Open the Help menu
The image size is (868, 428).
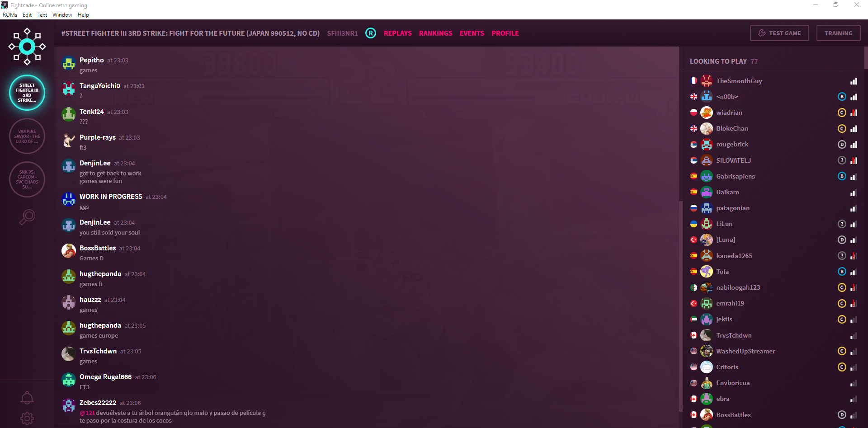83,15
